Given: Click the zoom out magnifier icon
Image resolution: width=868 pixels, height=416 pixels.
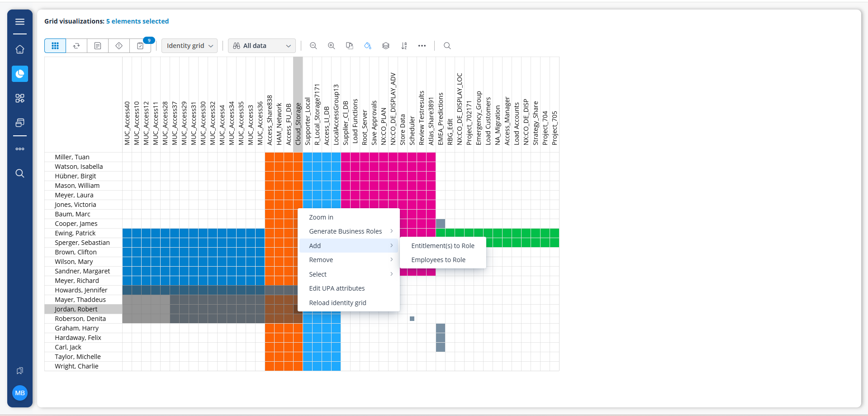Looking at the screenshot, I should [313, 46].
